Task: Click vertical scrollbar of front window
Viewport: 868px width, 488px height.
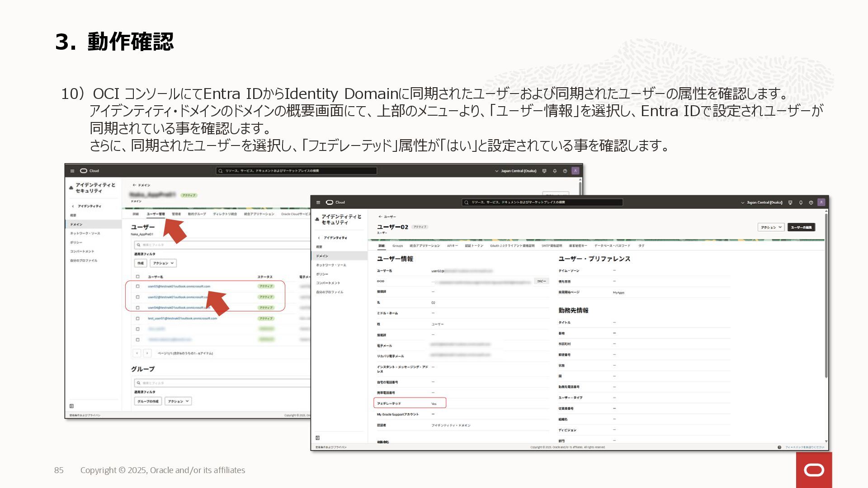Action: pos(826,296)
